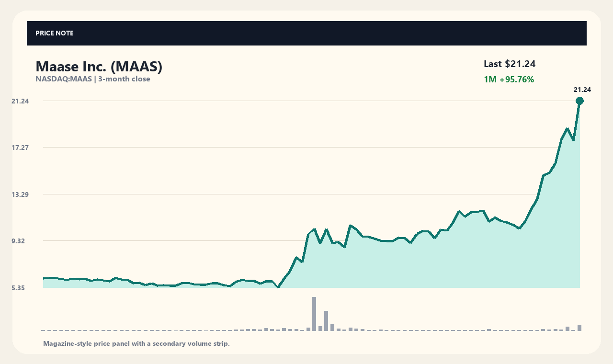Click the 1M +95.76% change value

coord(509,80)
